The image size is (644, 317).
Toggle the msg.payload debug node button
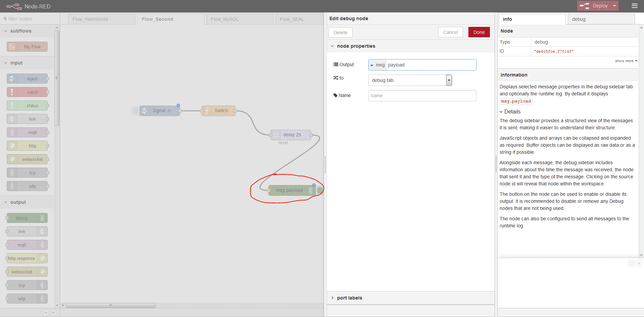tap(320, 190)
